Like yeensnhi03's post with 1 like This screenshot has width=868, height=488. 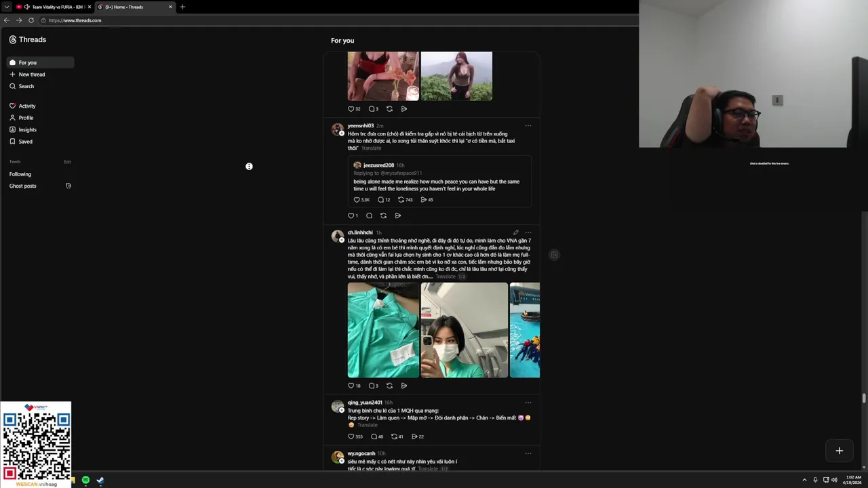coord(351,216)
